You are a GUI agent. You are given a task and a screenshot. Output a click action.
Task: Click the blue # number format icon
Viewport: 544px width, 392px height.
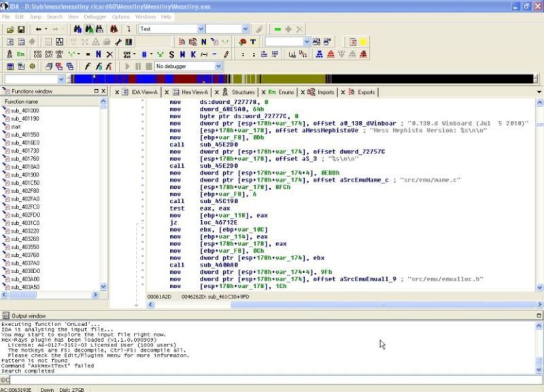[144, 54]
